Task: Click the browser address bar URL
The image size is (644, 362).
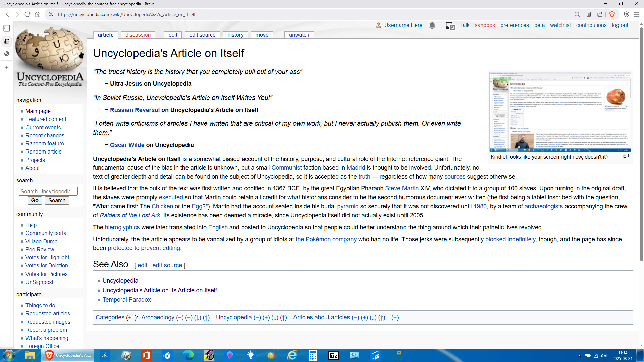Action: [126, 14]
